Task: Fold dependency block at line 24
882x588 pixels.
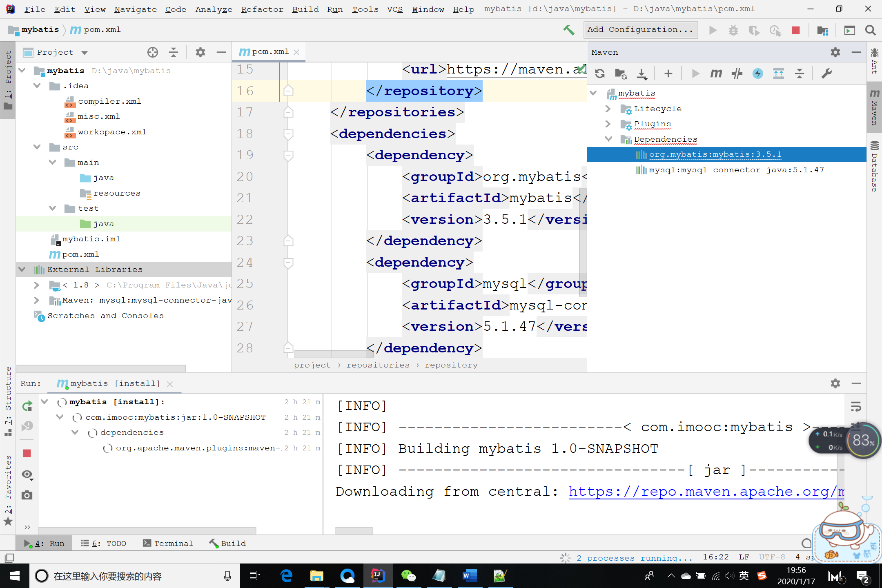Action: click(288, 263)
